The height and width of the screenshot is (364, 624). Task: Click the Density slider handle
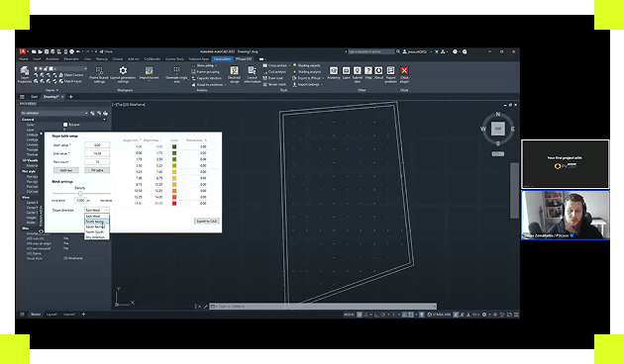(x=80, y=193)
